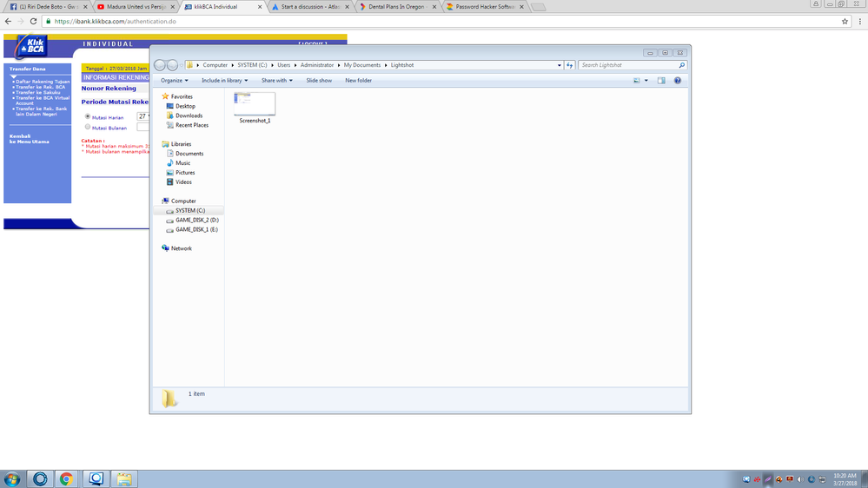
Task: Switch to Password Hacker Software tab
Action: pyautogui.click(x=485, y=7)
